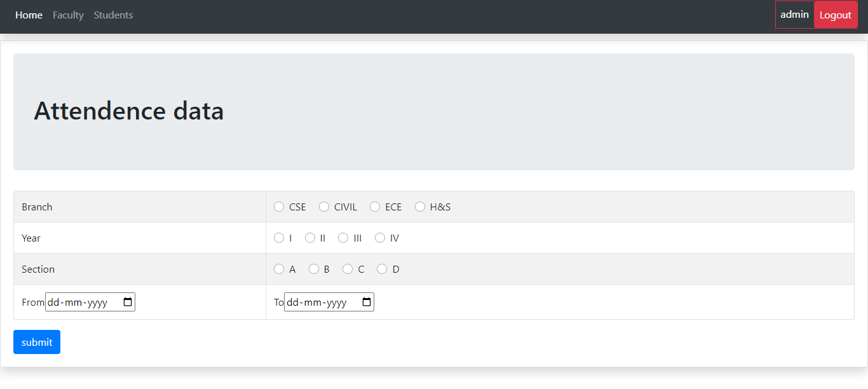Image resolution: width=868 pixels, height=389 pixels.
Task: Select section A
Action: pos(279,269)
